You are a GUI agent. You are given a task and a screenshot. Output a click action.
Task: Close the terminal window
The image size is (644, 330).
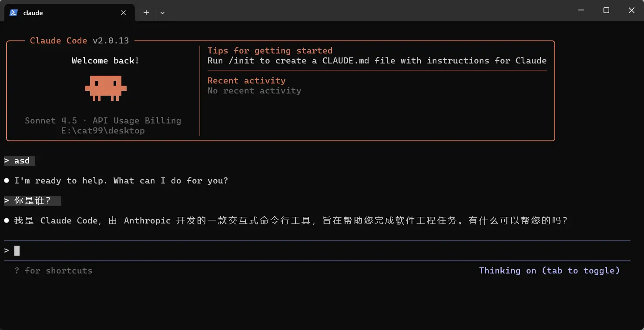(x=631, y=10)
